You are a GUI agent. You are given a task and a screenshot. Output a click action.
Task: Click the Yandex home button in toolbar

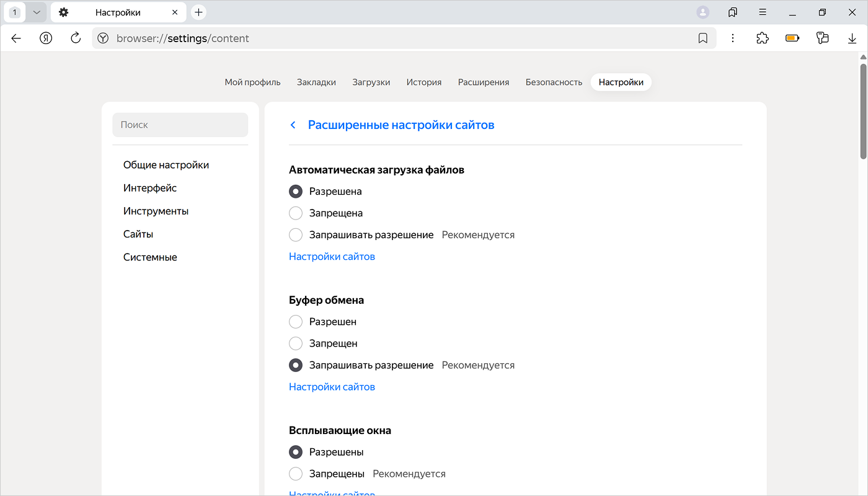[46, 38]
